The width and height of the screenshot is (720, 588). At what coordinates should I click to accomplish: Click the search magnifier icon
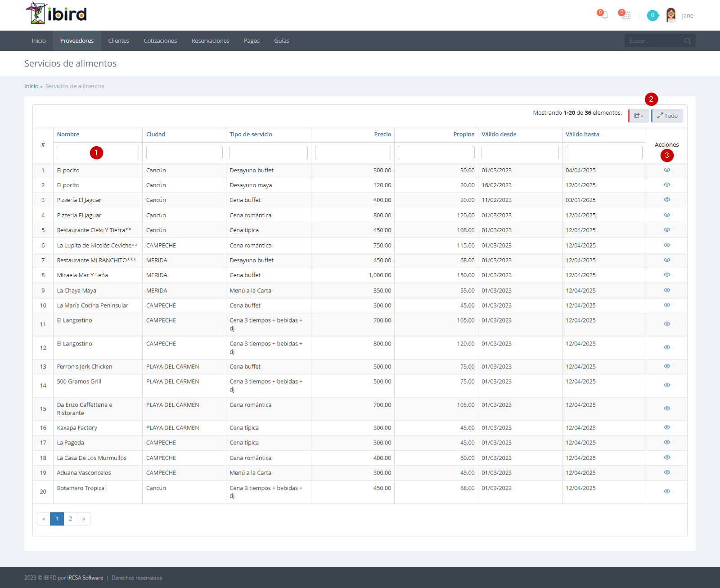(x=688, y=41)
